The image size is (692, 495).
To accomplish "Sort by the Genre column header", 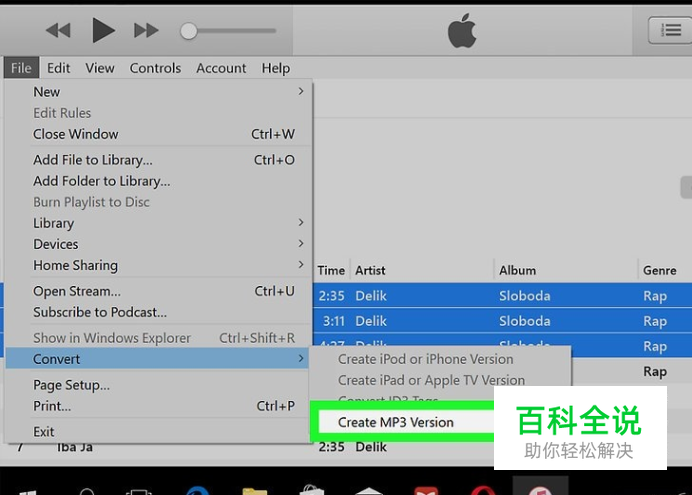I will pyautogui.click(x=659, y=270).
